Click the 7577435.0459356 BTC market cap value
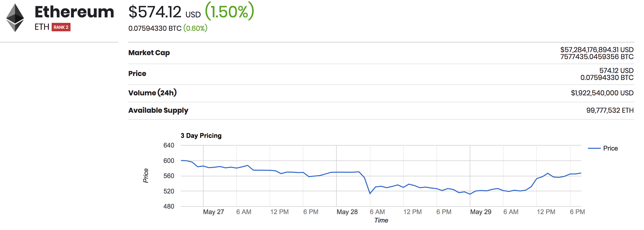This screenshot has height=230, width=644. click(x=597, y=57)
